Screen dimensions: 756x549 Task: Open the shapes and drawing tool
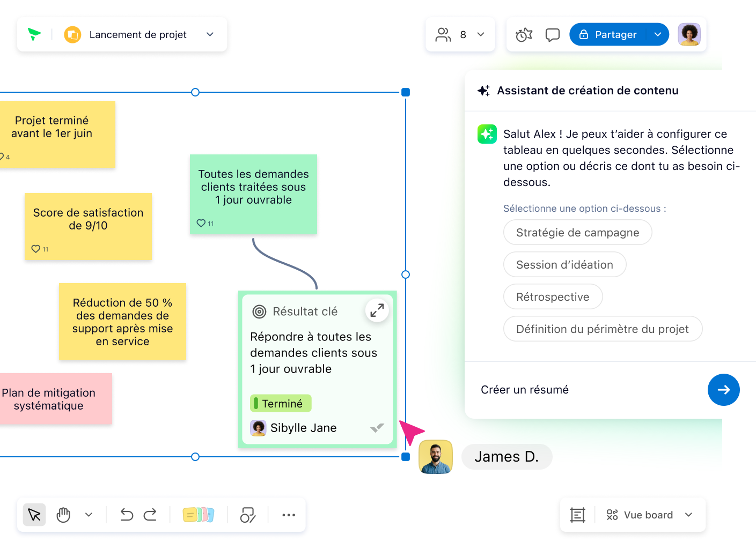[248, 515]
